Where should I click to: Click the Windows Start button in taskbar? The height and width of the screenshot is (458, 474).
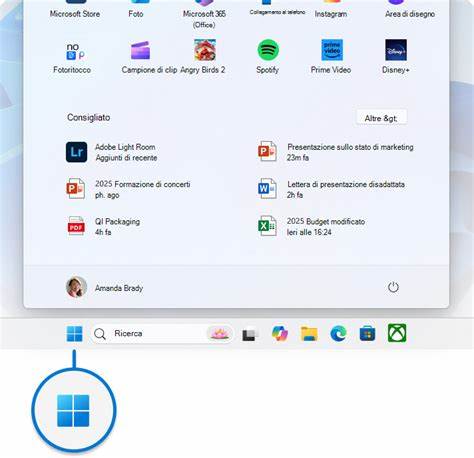click(74, 334)
